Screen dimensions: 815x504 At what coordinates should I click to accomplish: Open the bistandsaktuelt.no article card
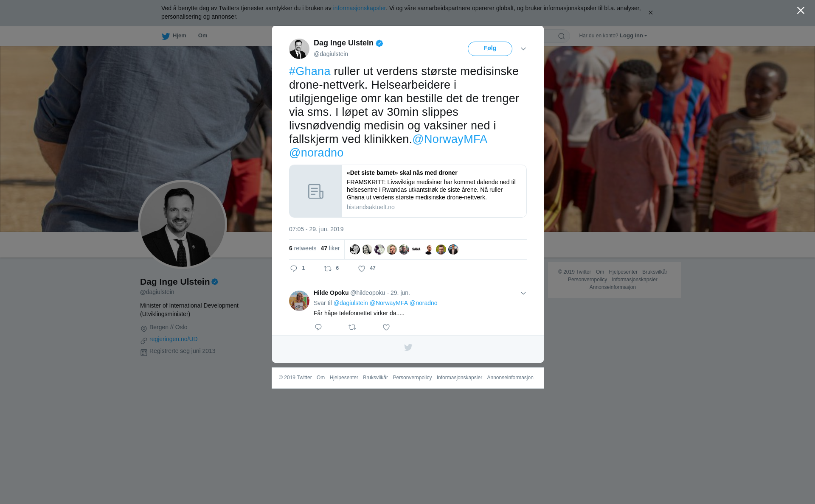coord(407,191)
